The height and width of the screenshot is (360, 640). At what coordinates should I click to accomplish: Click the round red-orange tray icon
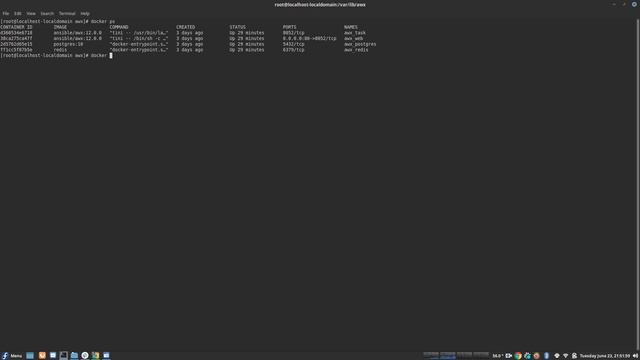click(x=537, y=356)
